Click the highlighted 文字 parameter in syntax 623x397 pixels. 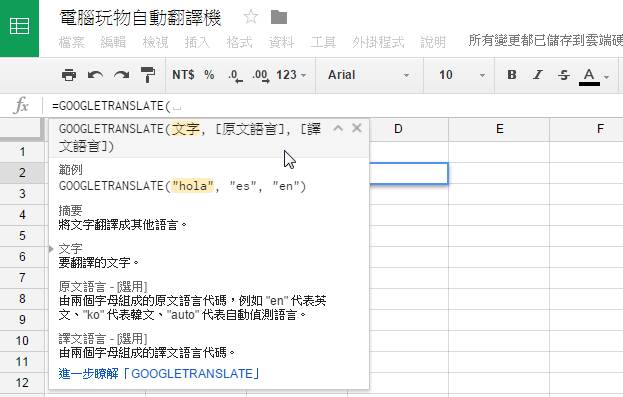point(186,129)
